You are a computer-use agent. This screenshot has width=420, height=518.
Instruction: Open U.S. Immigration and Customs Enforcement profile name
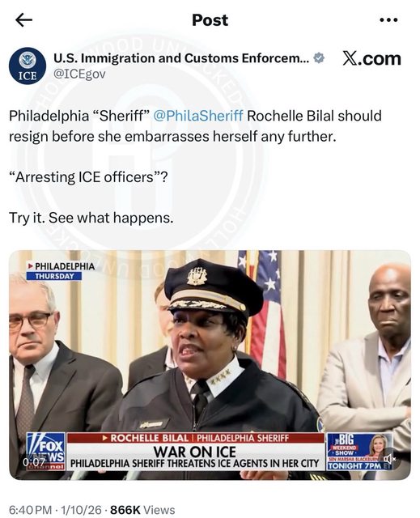[181, 58]
